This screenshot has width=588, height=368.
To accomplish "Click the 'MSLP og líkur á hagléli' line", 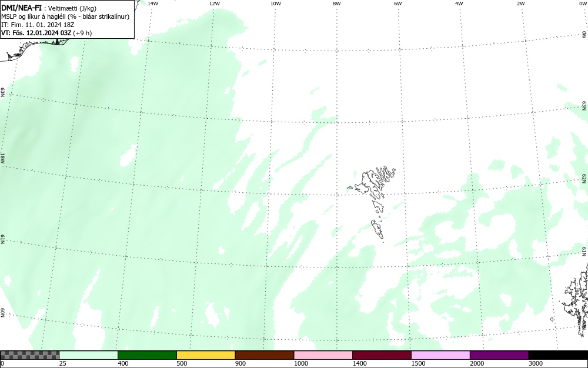I will coord(65,16).
